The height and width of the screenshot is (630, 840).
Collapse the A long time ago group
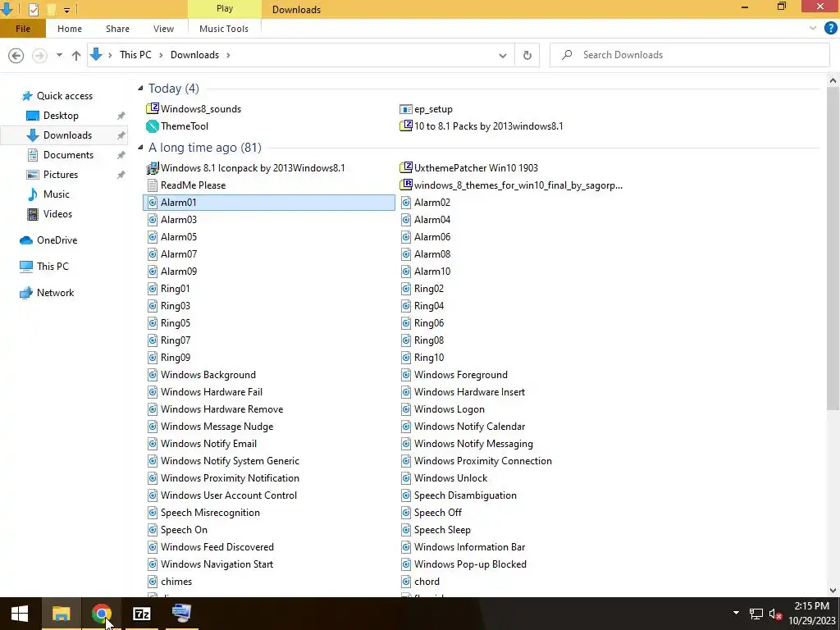coord(140,148)
